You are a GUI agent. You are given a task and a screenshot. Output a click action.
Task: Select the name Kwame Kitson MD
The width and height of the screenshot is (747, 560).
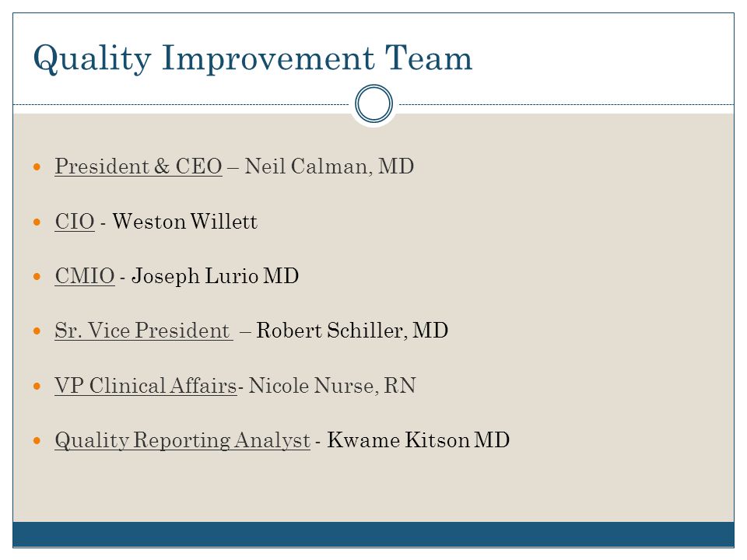(419, 440)
